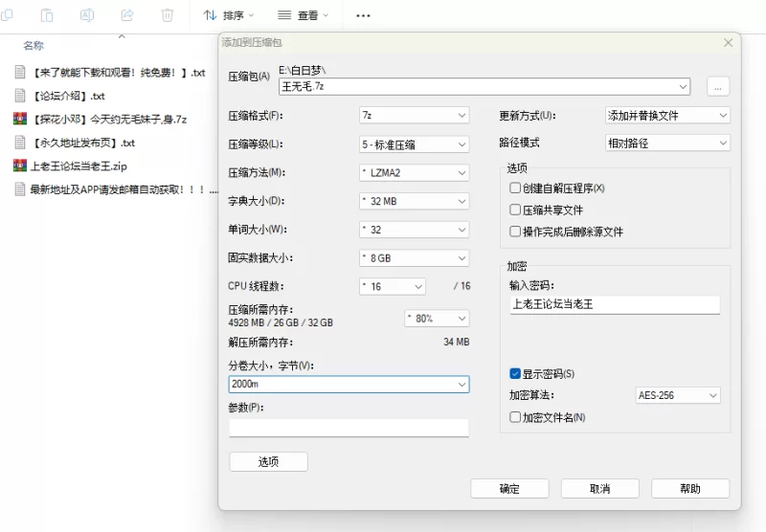Enable 创建自解压程序 checkbox
Image resolution: width=766 pixels, height=532 pixels.
coord(515,188)
